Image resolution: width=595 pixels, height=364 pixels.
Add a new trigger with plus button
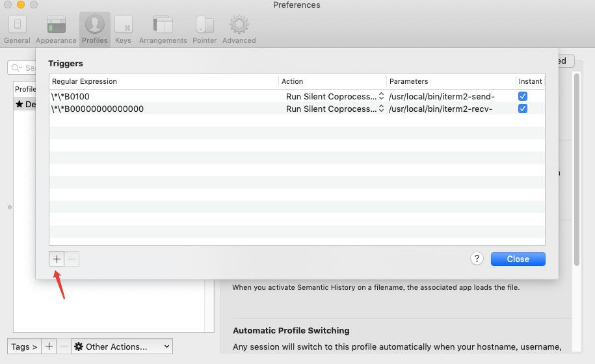57,259
